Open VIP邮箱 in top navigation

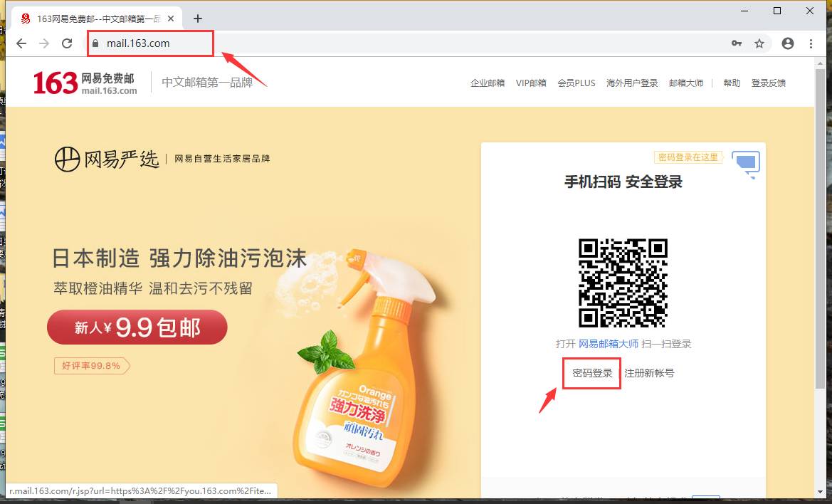(531, 83)
